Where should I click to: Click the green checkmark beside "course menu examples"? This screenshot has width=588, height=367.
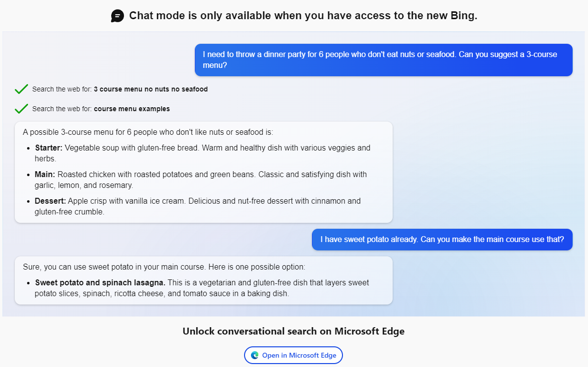pyautogui.click(x=21, y=109)
